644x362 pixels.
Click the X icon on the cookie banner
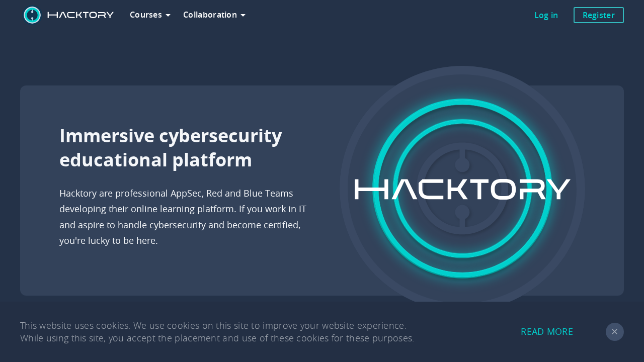pos(614,331)
